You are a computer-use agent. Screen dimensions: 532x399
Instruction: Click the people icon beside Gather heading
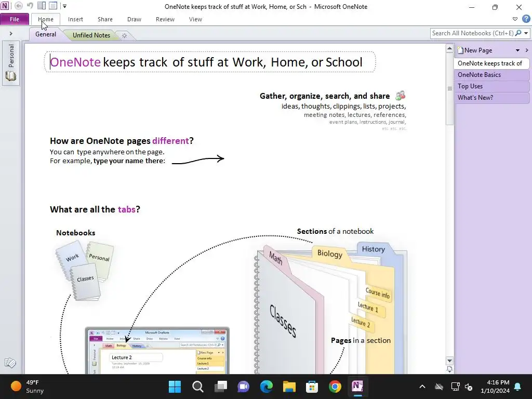[x=401, y=96]
